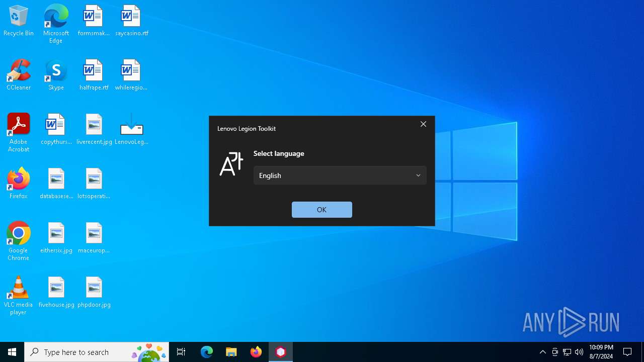644x362 pixels.
Task: Close the Lenovo Legion Toolkit dialog
Action: [423, 124]
